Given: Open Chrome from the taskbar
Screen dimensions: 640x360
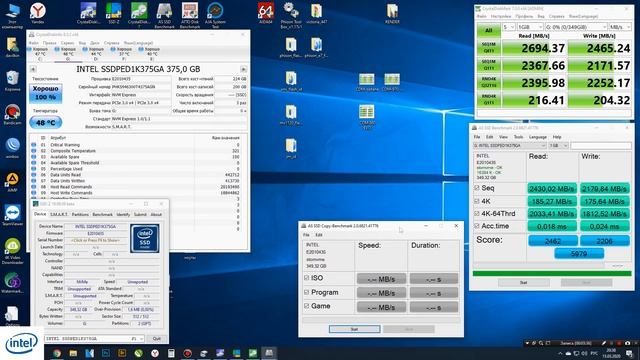Looking at the screenshot, I should point(57,353).
